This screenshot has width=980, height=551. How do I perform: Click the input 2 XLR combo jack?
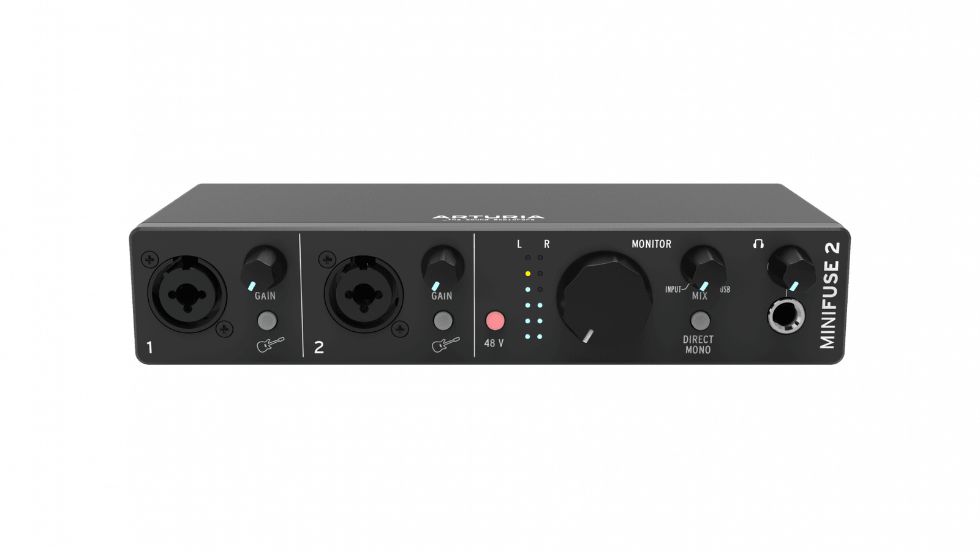click(364, 294)
